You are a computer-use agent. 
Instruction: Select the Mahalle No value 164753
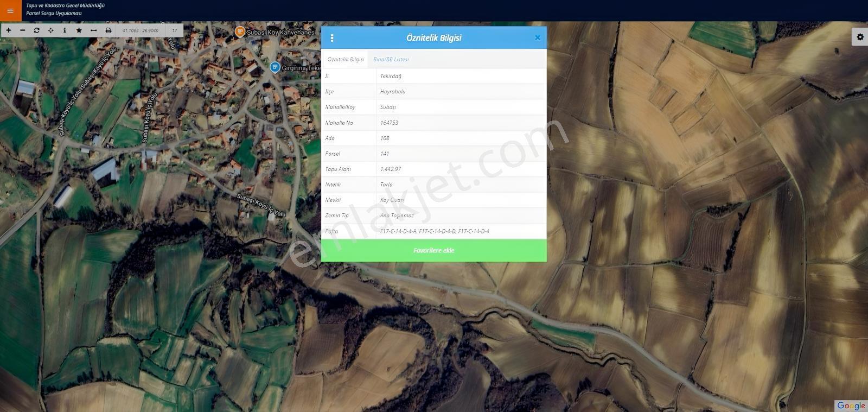point(389,123)
